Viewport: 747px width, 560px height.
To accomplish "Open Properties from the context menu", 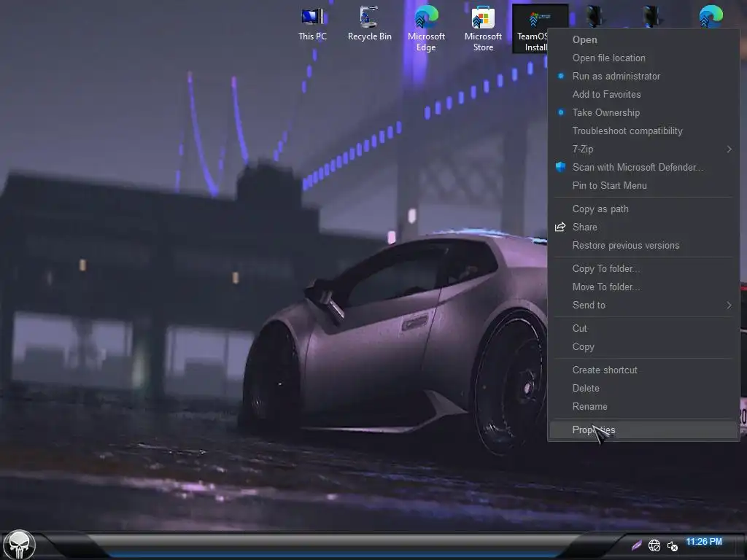I will click(x=643, y=430).
